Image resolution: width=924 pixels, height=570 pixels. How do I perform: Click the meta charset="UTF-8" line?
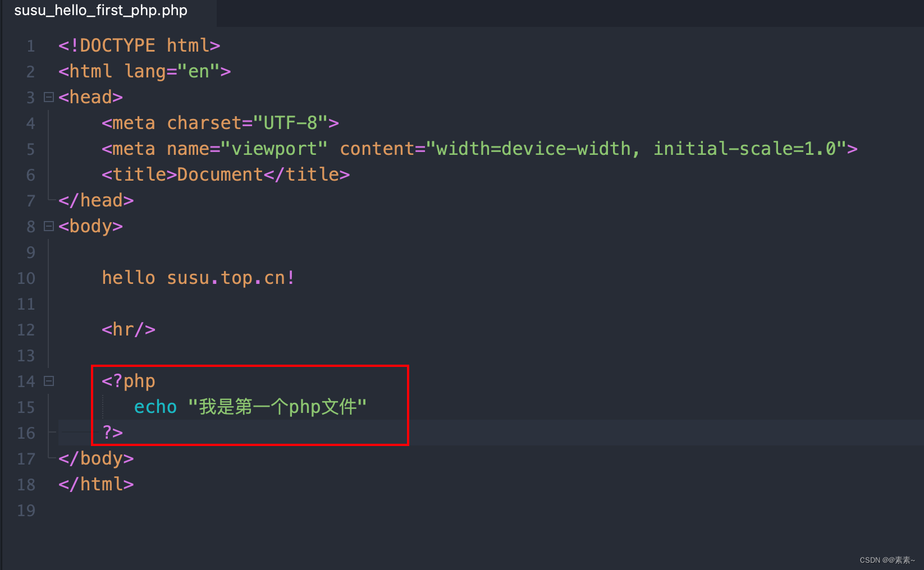220,123
